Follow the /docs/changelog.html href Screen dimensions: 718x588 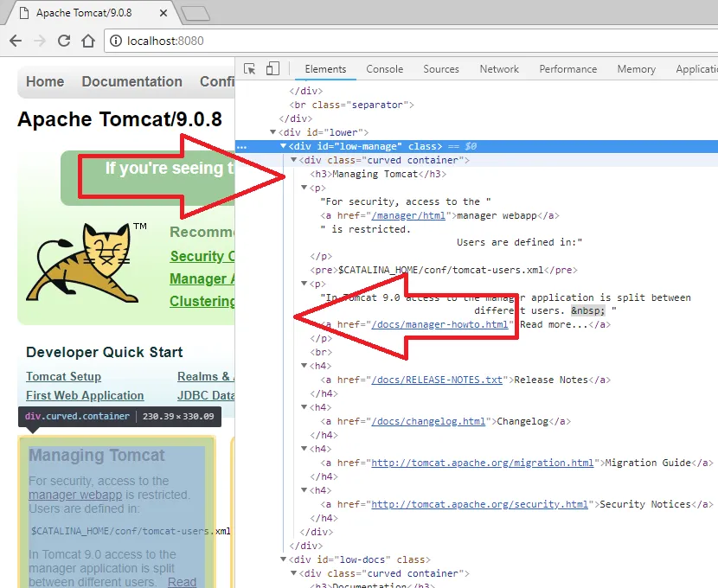(x=428, y=421)
